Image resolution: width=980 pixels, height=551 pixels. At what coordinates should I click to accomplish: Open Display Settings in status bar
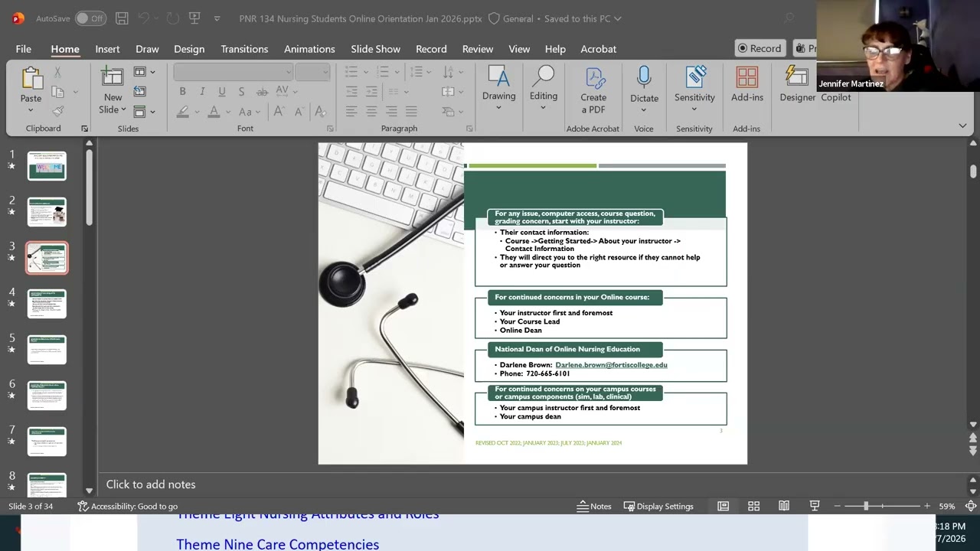point(658,506)
